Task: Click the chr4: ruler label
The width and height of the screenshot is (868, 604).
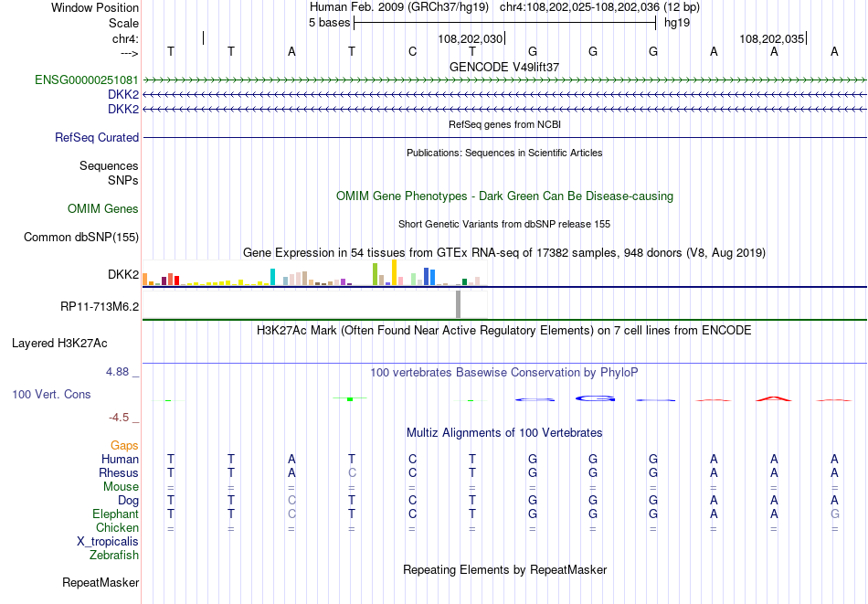Action: (x=125, y=38)
